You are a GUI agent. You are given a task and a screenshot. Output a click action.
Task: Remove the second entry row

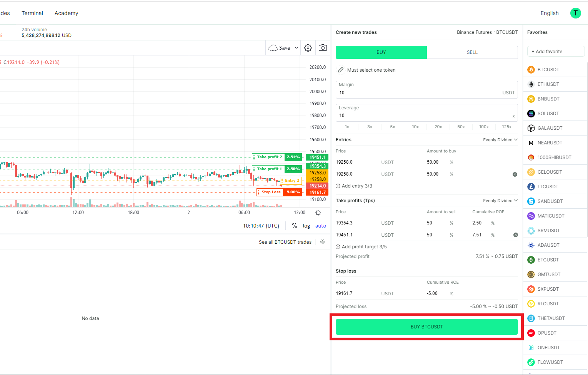[x=515, y=174]
